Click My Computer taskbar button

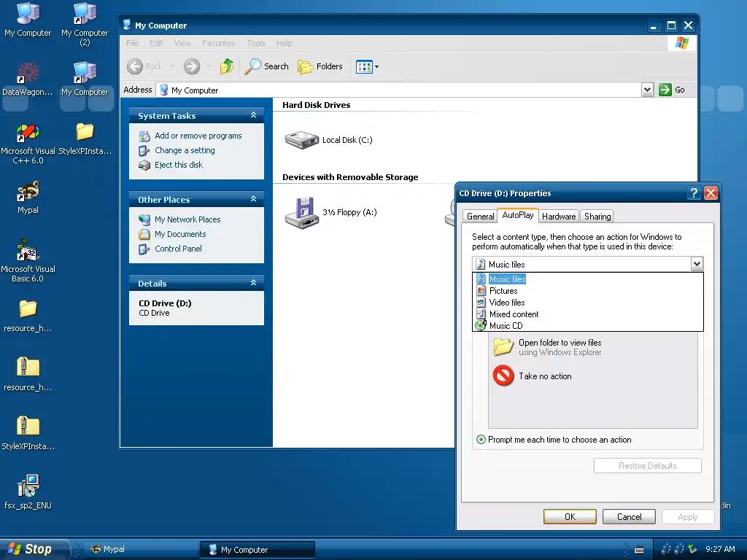258,550
